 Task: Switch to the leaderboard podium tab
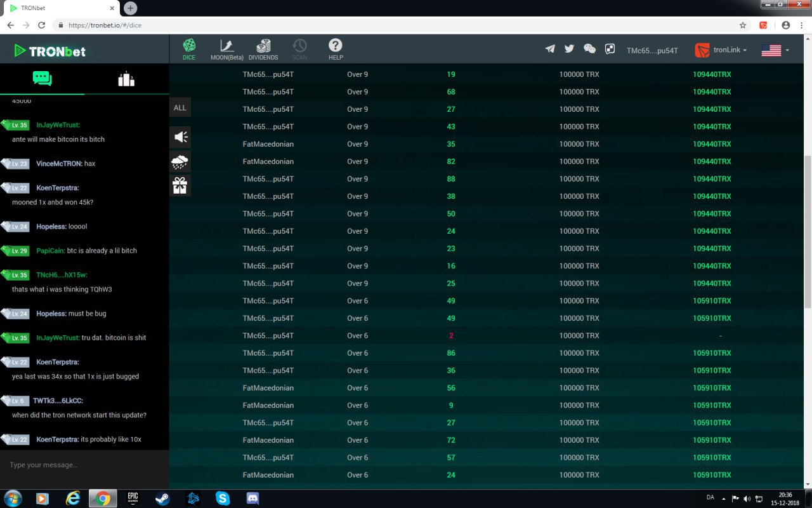point(126,79)
